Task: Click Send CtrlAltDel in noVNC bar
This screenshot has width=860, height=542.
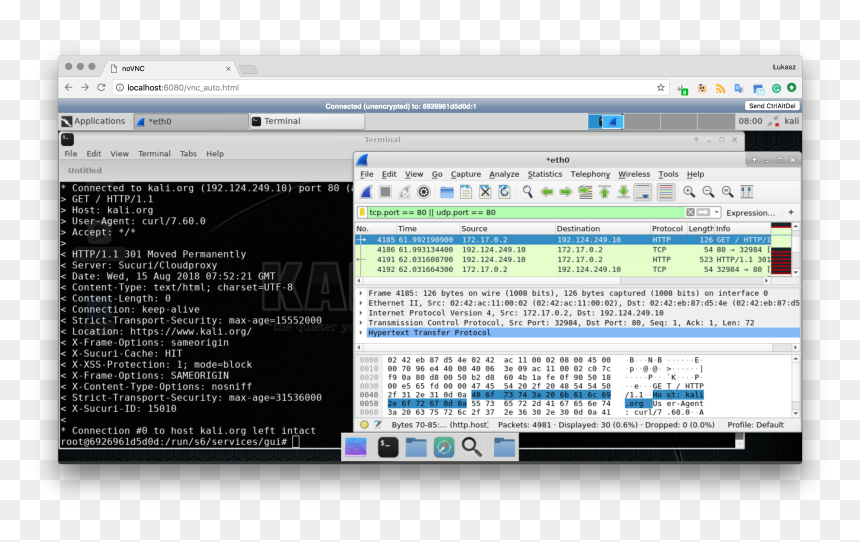Action: (x=772, y=106)
